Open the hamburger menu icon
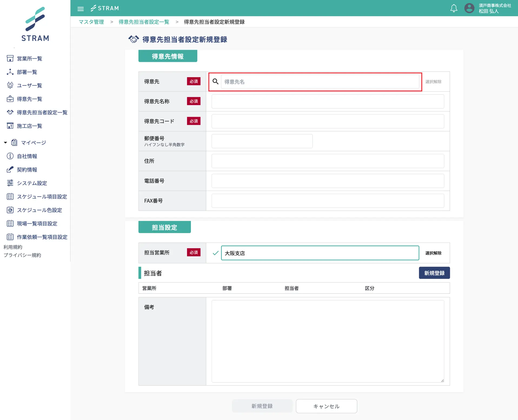This screenshot has height=420, width=518. (x=81, y=9)
